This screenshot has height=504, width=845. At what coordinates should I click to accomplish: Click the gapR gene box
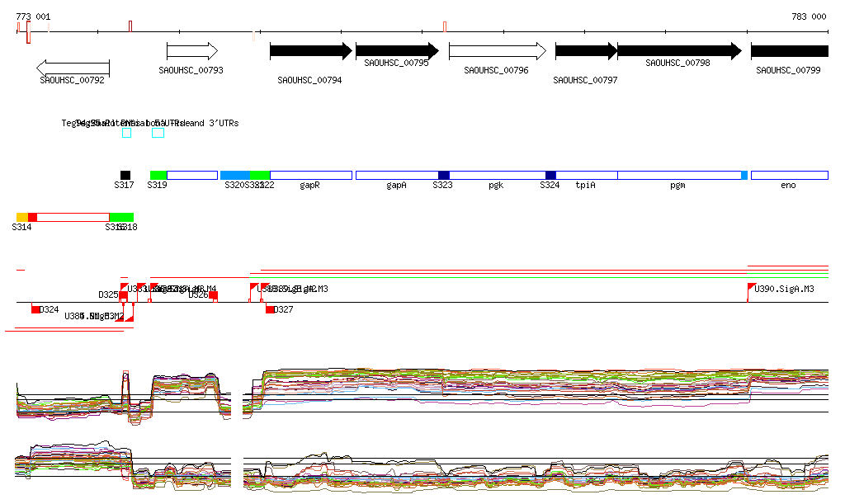[x=310, y=175]
